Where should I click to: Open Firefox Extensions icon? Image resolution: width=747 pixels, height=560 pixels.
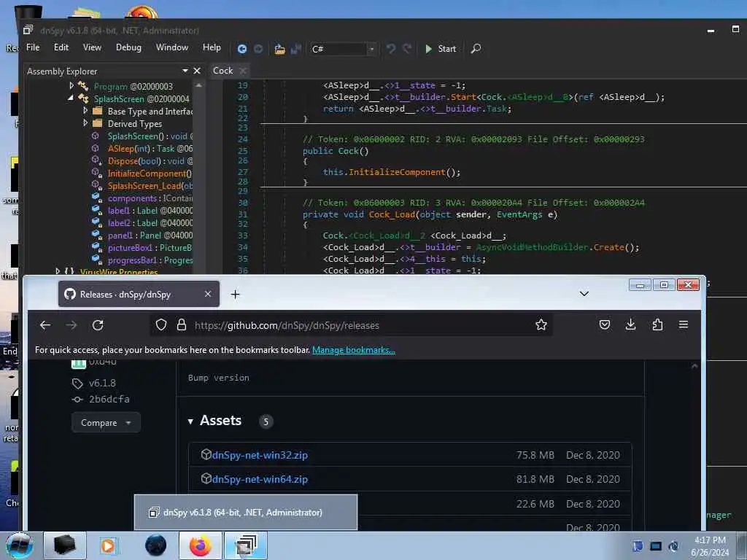[x=657, y=324]
